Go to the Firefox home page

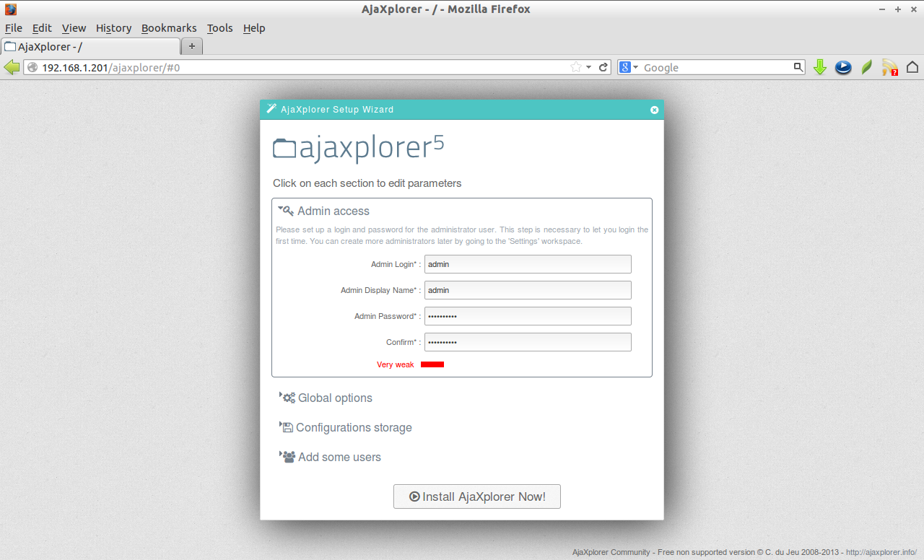click(x=912, y=67)
